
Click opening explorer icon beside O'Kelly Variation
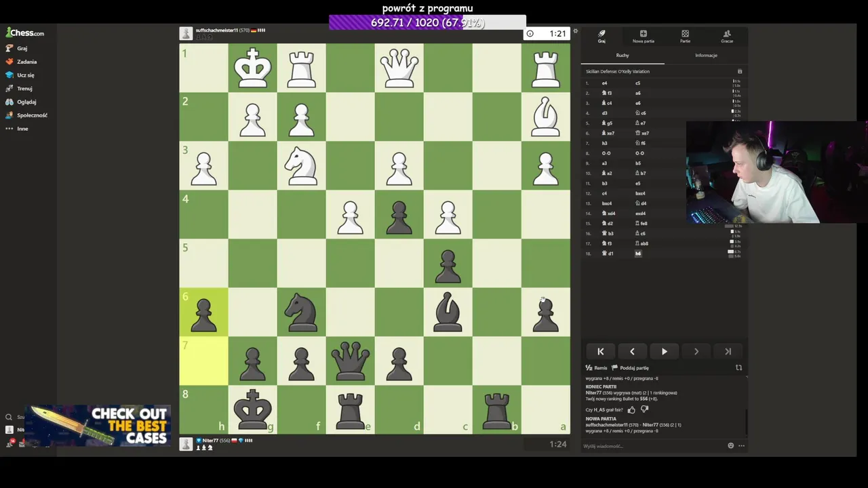[x=740, y=71]
